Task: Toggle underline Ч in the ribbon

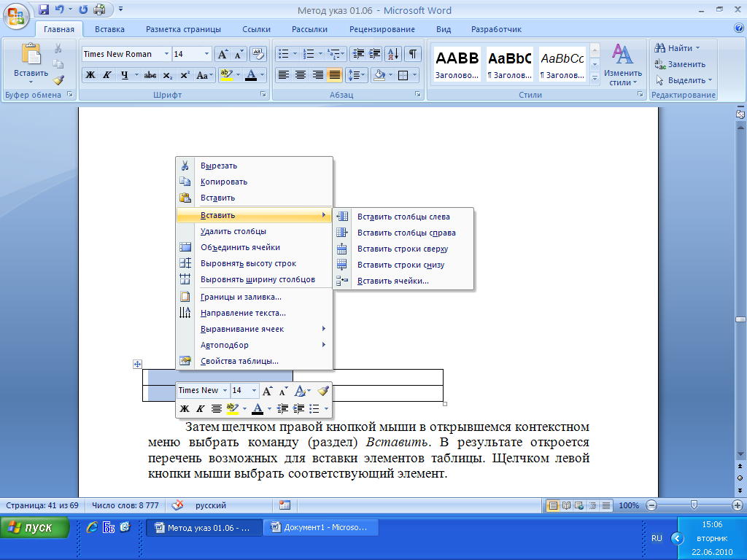Action: point(125,75)
